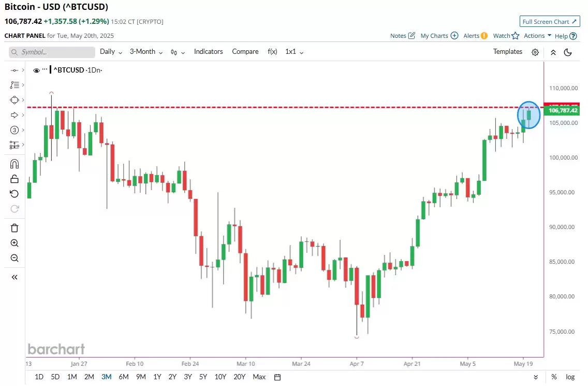Select the 10Y time range
Image resolution: width=588 pixels, height=386 pixels.
tap(220, 377)
